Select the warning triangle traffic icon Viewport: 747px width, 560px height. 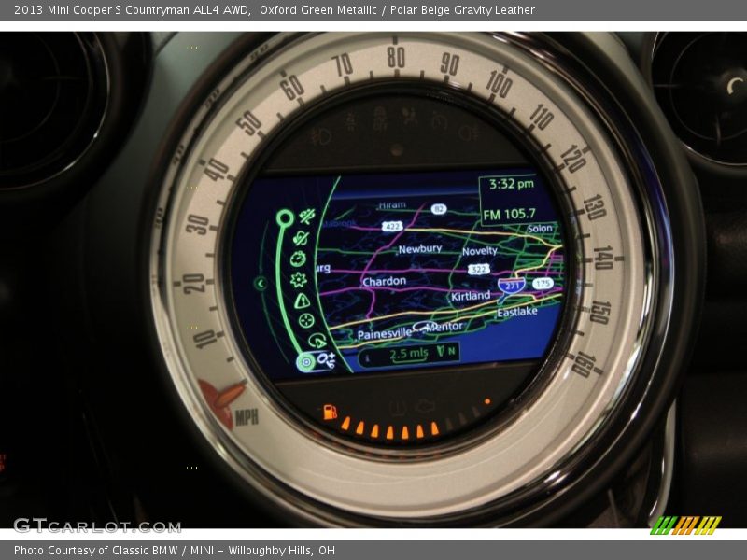click(302, 301)
